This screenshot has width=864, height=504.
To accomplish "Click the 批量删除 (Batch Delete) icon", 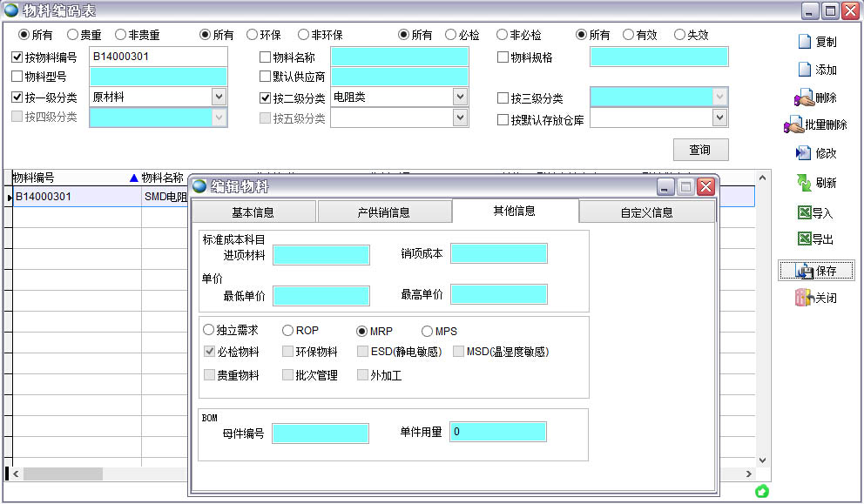I will 816,126.
